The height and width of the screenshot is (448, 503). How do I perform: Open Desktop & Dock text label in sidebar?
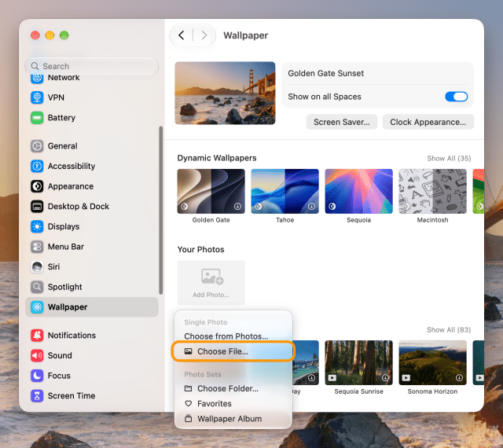79,207
